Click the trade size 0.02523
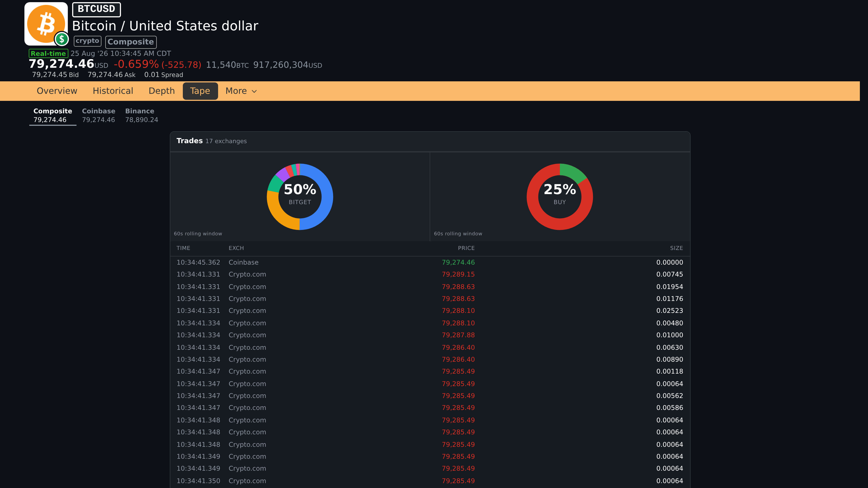Viewport: 868px width, 488px height. [x=669, y=311]
